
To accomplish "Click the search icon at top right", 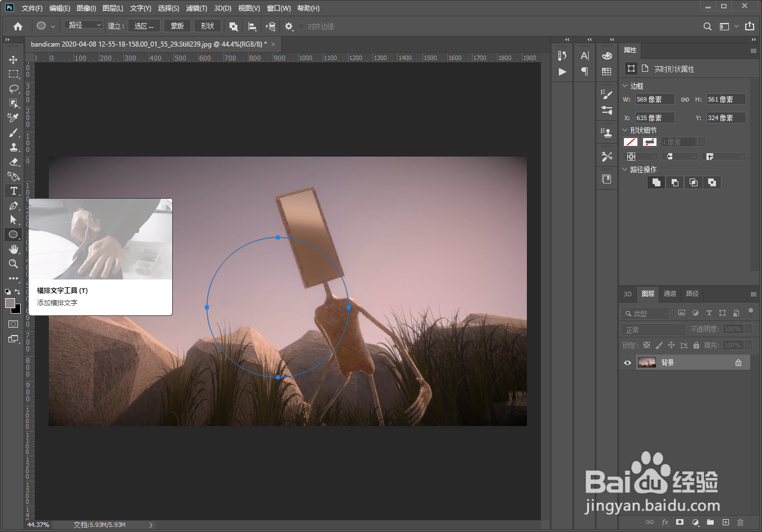I will 708,26.
